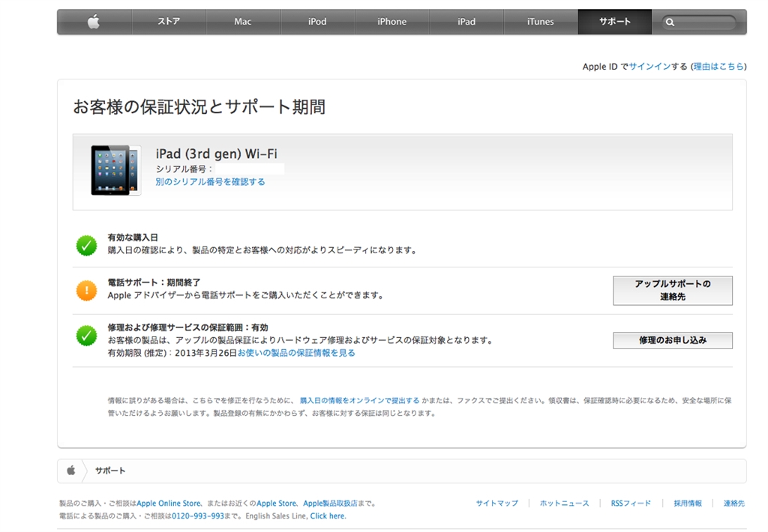The height and width of the screenshot is (532, 768).
Task: Open お使いの製品の保証情報を見る link
Action: click(x=296, y=353)
